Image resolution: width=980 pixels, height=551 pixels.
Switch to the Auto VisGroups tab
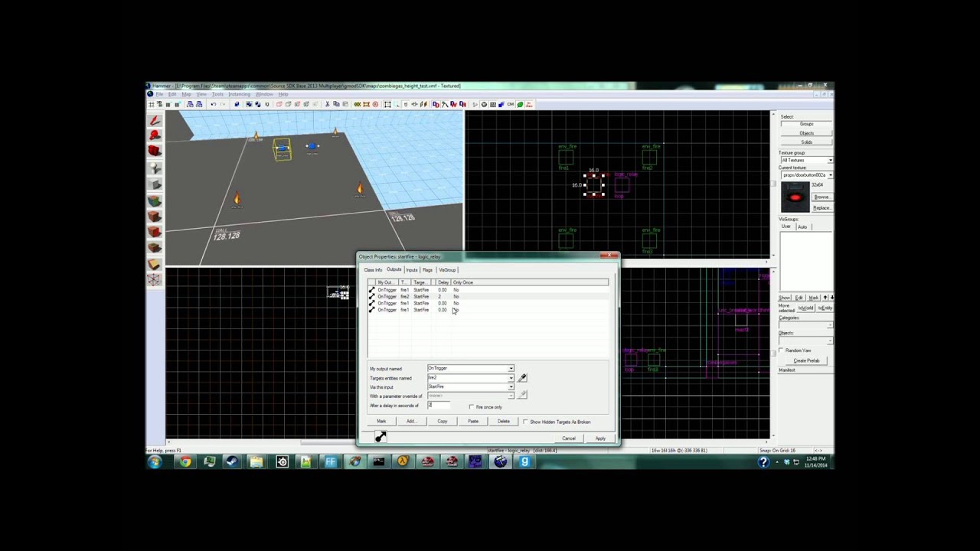click(x=802, y=227)
